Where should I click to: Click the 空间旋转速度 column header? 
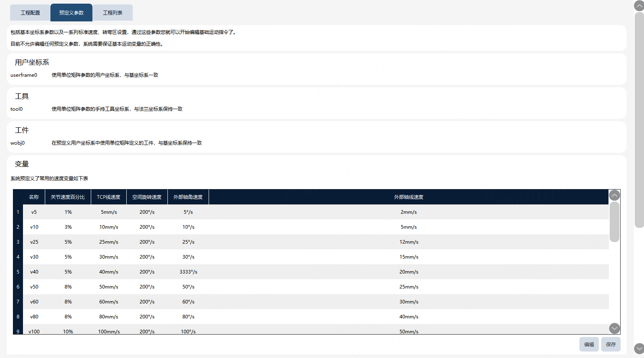[147, 197]
